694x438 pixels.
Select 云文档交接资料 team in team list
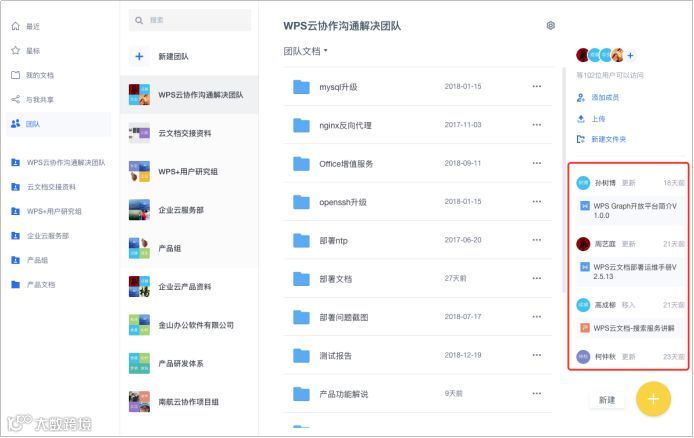(189, 133)
